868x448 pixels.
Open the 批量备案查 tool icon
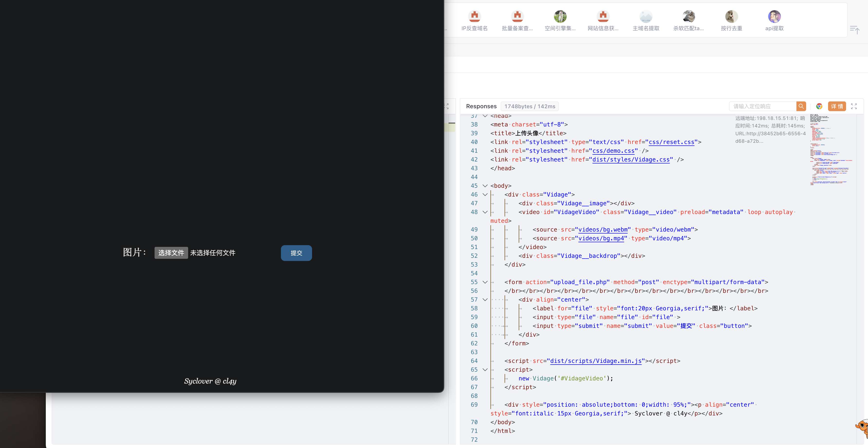coord(517,17)
